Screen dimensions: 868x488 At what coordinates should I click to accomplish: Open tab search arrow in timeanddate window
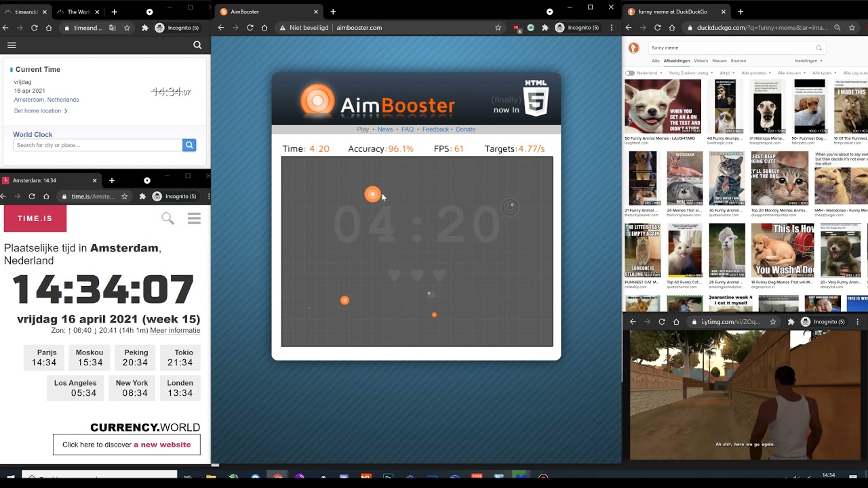point(149,12)
